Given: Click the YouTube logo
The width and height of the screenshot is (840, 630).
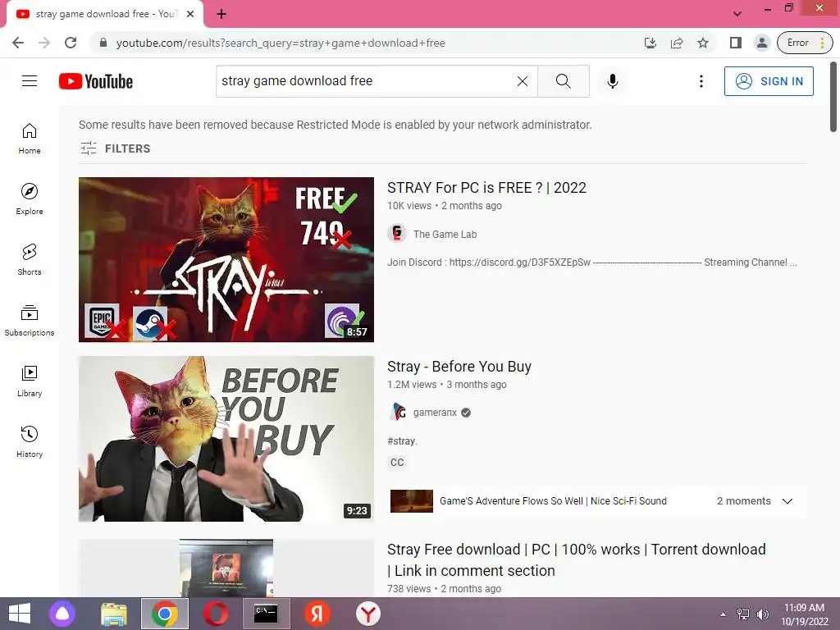Looking at the screenshot, I should pos(96,81).
